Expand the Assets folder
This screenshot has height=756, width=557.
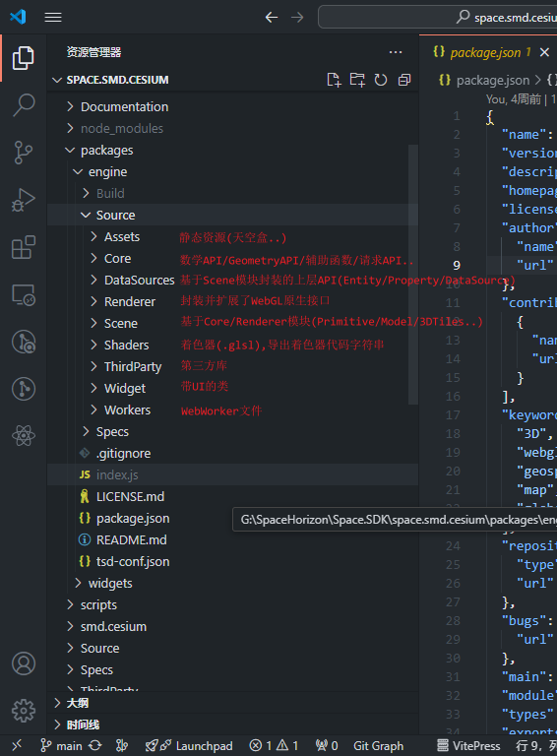[121, 236]
